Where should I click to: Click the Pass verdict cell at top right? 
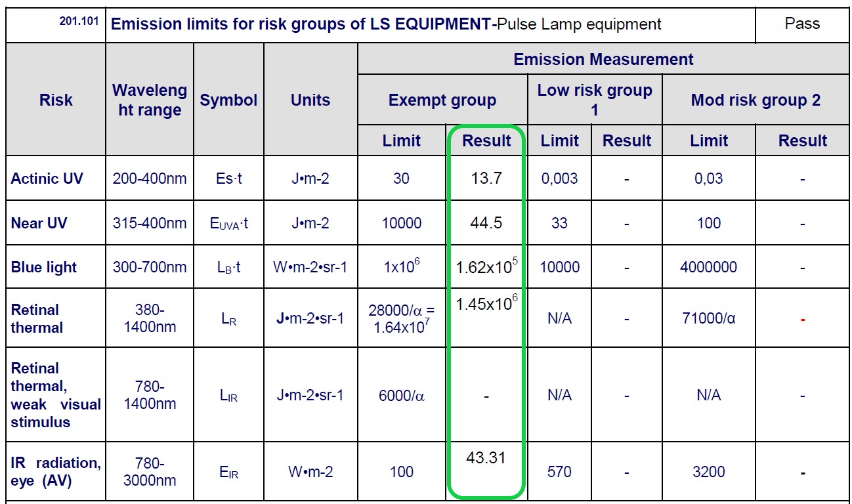[802, 24]
